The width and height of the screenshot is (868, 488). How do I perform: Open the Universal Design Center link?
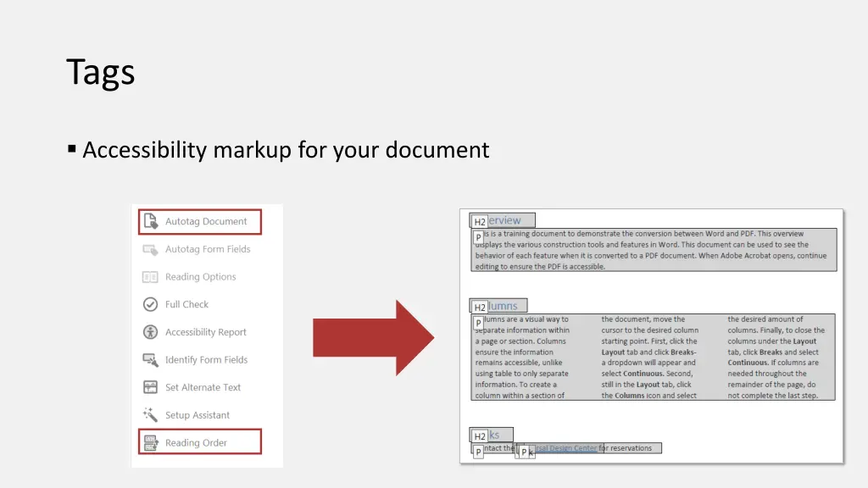click(x=566, y=448)
